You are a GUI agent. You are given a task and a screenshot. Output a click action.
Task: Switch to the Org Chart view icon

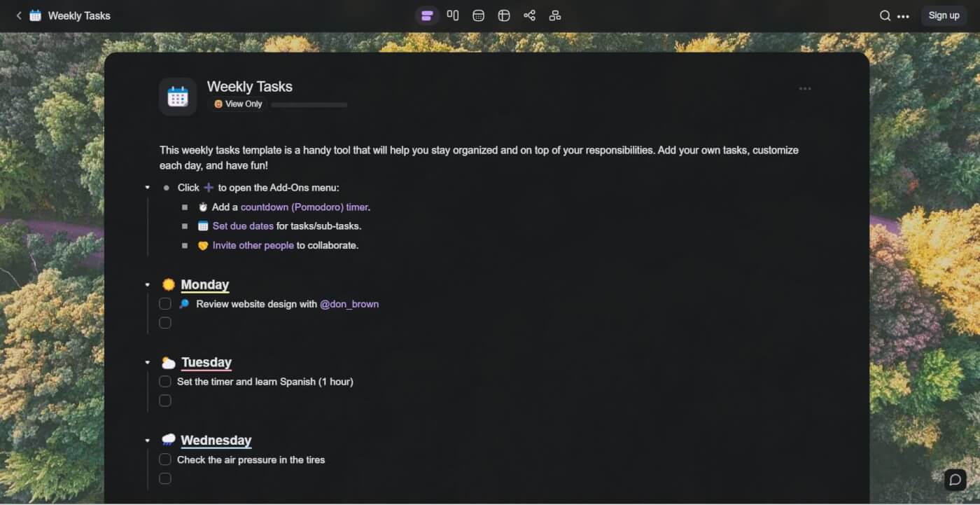click(555, 15)
